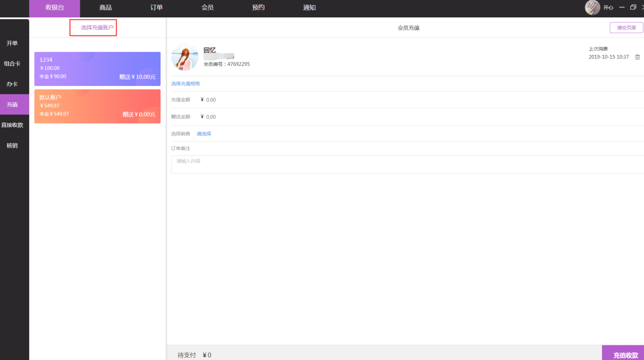Select 开单 in the sidebar
Viewport: 644px width, 360px height.
pyautogui.click(x=12, y=43)
